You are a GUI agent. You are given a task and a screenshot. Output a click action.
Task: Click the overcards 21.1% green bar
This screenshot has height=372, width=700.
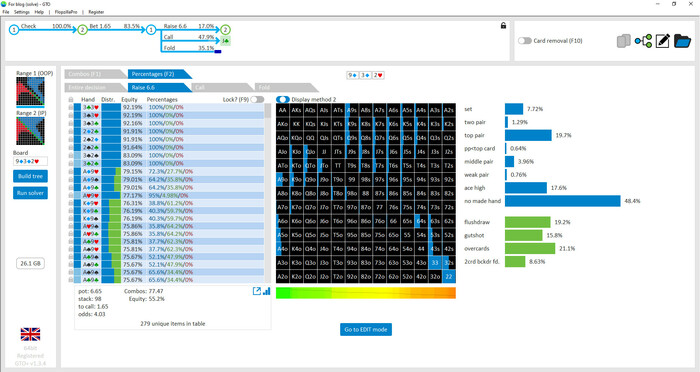(x=530, y=248)
